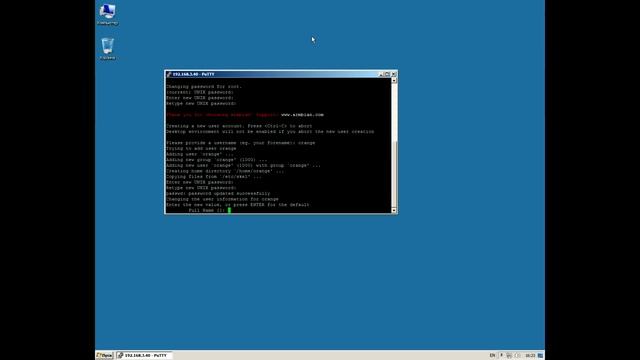This screenshot has height=360, width=640.
Task: Click 'Please provide a username' line
Action: point(240,143)
